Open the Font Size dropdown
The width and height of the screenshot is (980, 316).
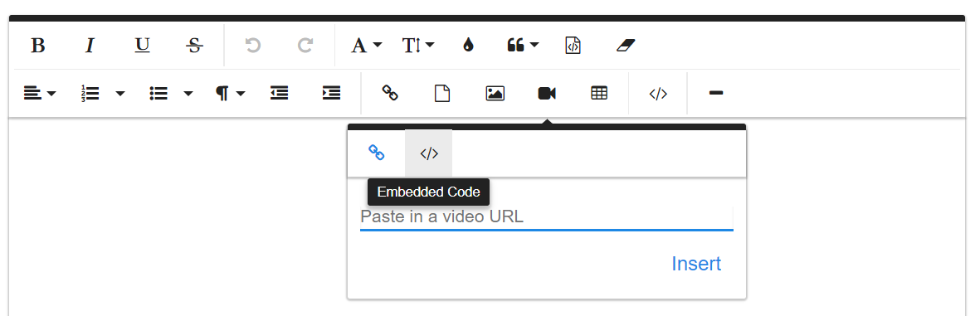coord(418,46)
